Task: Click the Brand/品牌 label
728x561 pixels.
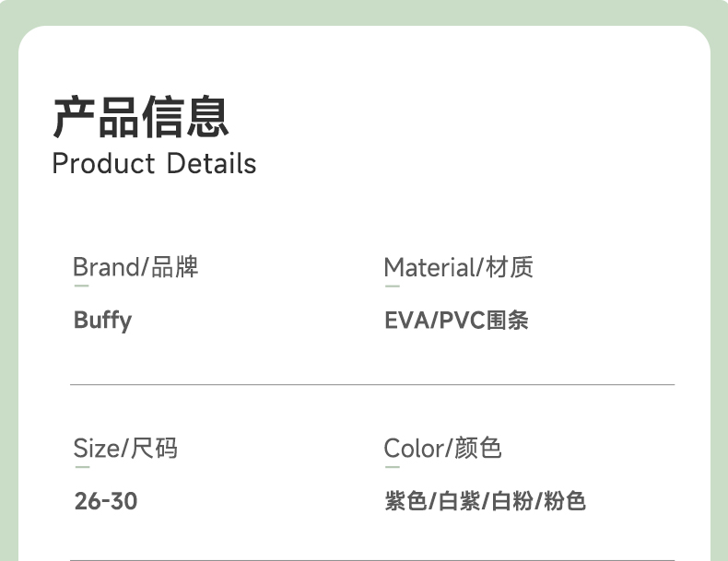Action: click(x=135, y=267)
